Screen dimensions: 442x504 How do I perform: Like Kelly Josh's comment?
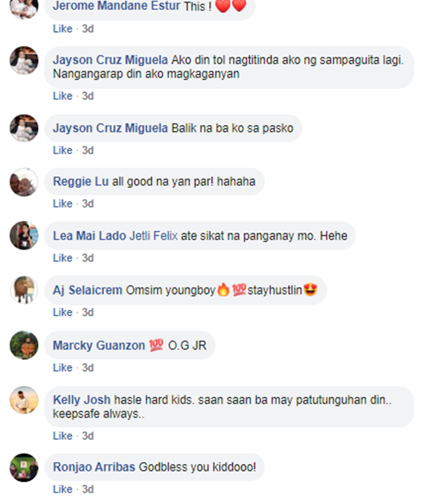click(62, 436)
